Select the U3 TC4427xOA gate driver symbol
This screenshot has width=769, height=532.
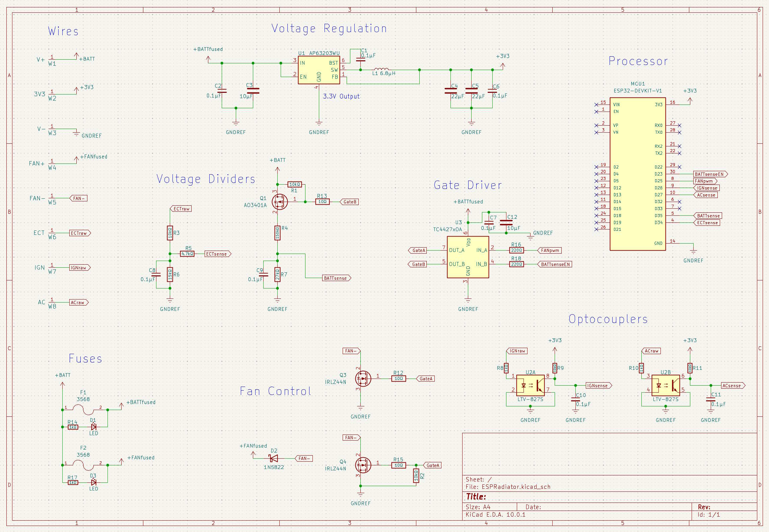(x=468, y=257)
